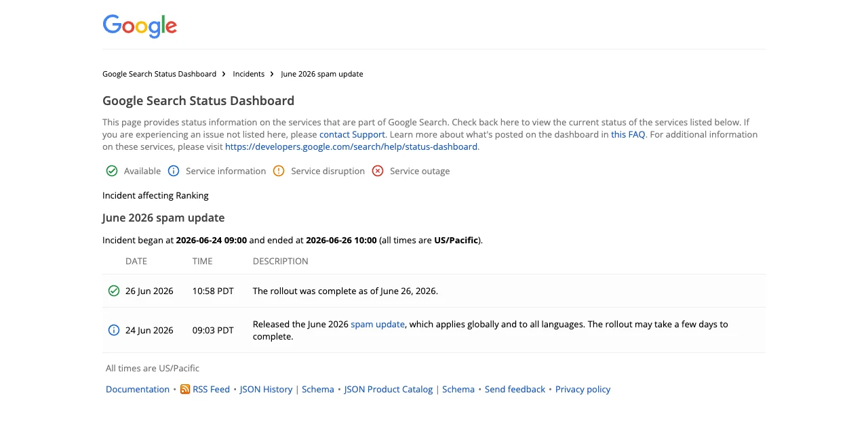
Task: Click the June 2026 spam update breadcrumb
Action: point(322,74)
